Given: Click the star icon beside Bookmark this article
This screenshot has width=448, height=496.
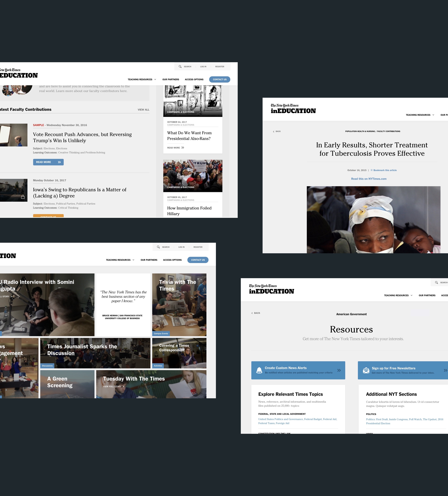Looking at the screenshot, I should 371,170.
